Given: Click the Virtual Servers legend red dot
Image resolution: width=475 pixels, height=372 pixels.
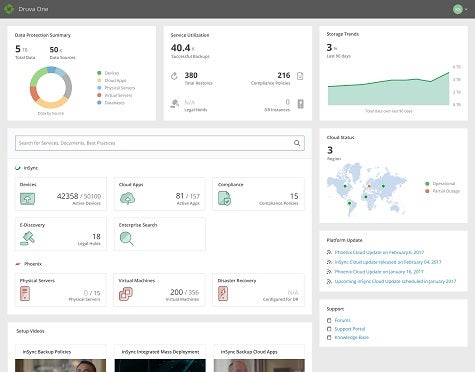Looking at the screenshot, I should pos(99,95).
